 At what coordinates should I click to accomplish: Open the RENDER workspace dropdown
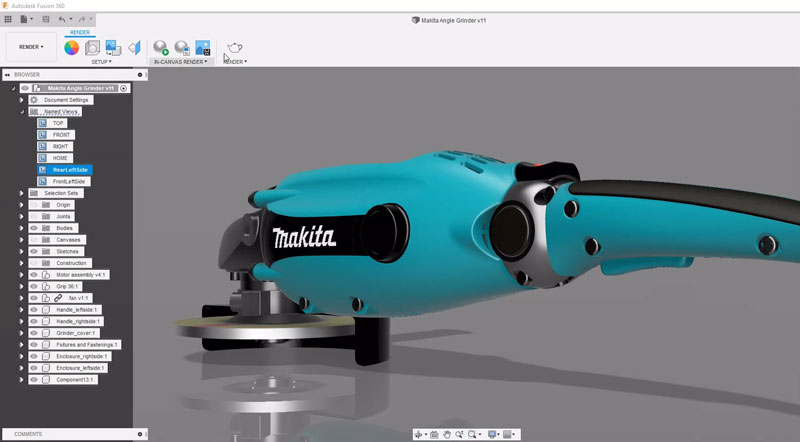click(x=31, y=47)
